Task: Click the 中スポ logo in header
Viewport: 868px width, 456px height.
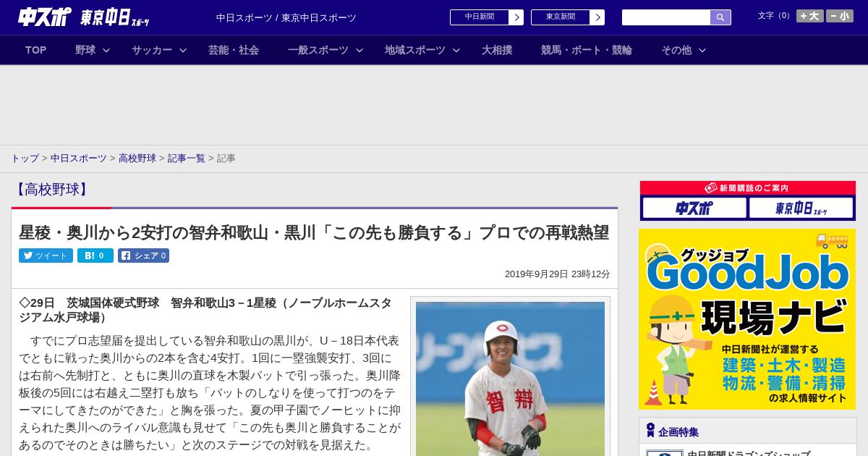Action: pyautogui.click(x=44, y=17)
